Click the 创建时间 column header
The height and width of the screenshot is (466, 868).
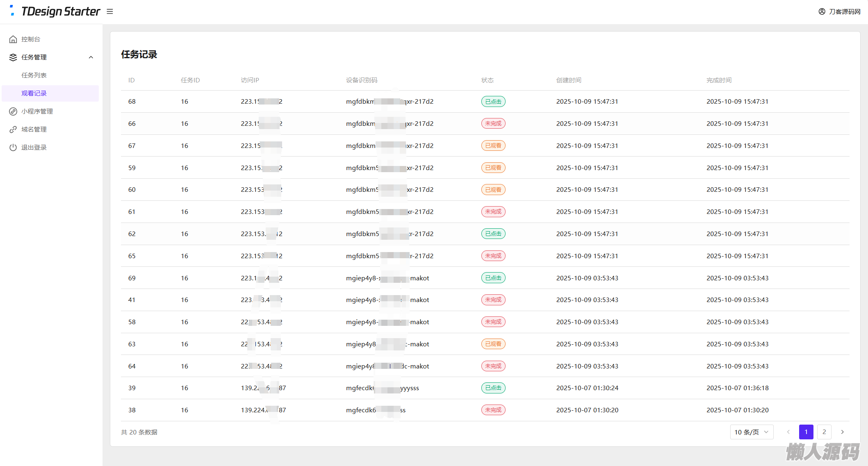568,80
